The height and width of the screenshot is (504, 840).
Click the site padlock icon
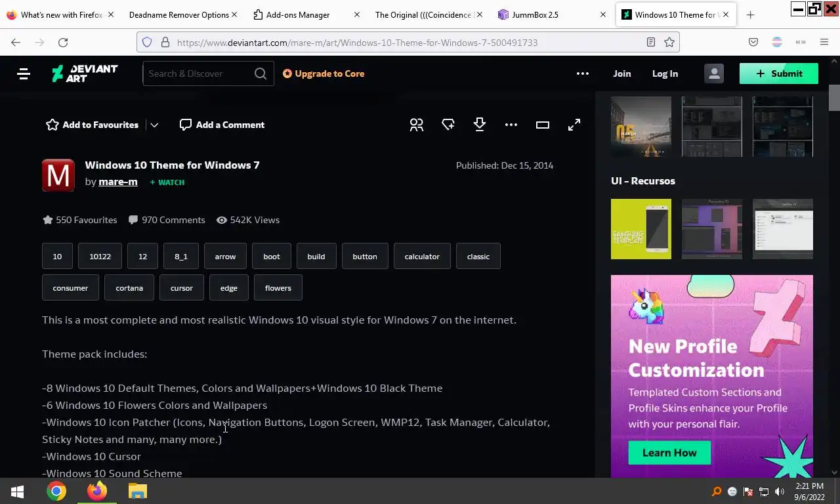(165, 42)
